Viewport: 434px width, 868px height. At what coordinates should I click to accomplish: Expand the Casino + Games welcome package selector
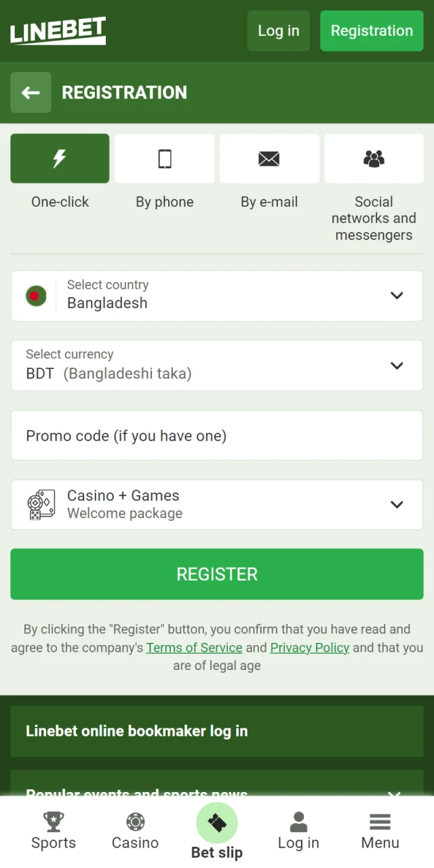[397, 505]
